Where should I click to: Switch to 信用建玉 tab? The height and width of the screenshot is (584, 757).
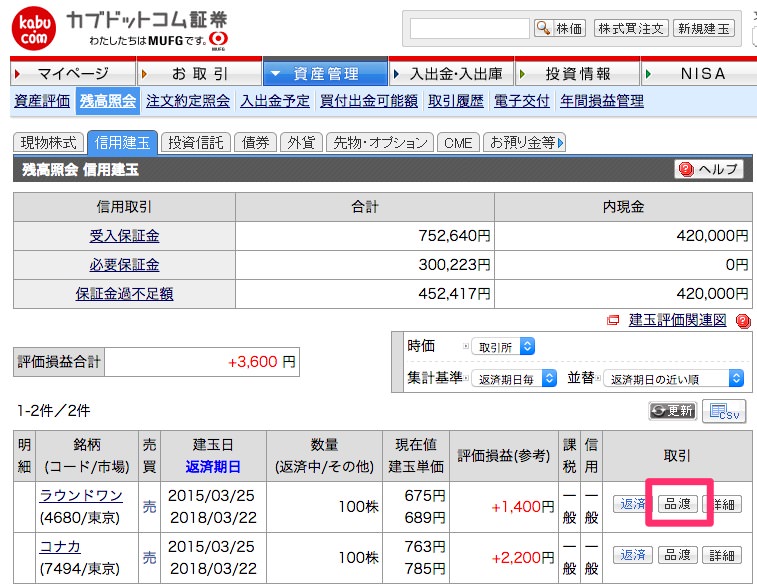point(122,143)
